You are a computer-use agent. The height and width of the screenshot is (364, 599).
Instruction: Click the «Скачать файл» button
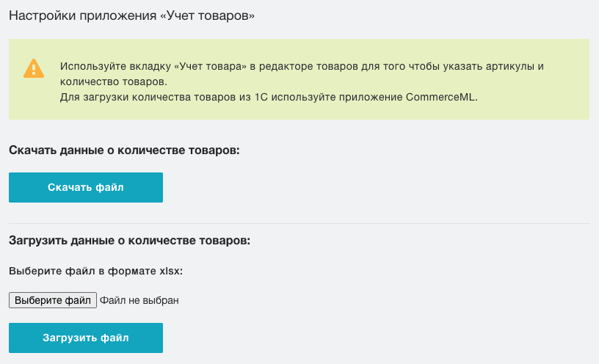(86, 187)
